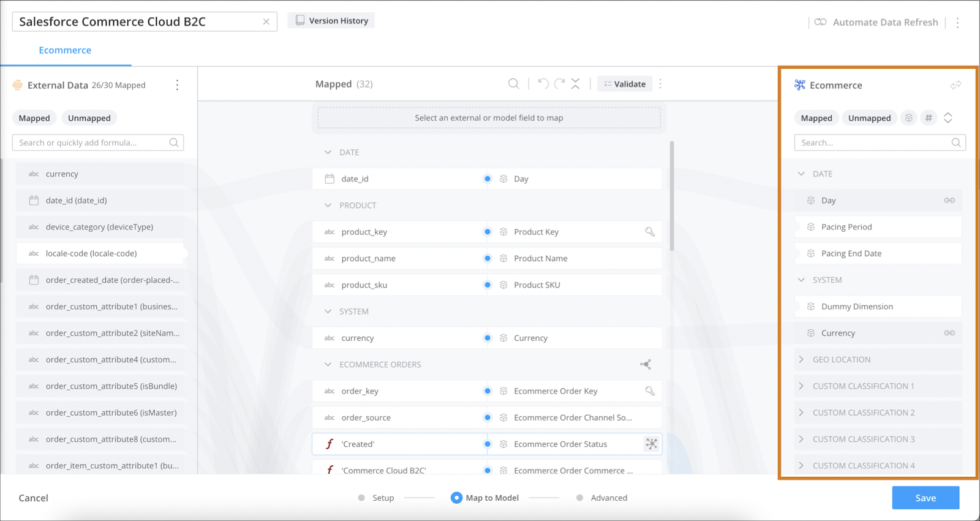Click the link icon on the Day model field

tap(949, 200)
